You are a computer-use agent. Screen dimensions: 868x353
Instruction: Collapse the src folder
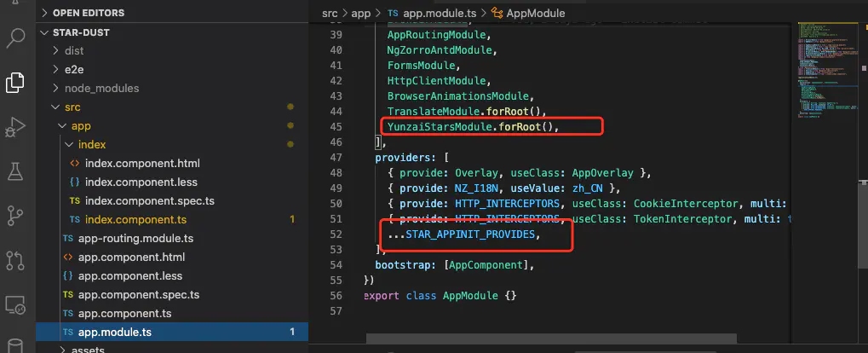tap(72, 107)
